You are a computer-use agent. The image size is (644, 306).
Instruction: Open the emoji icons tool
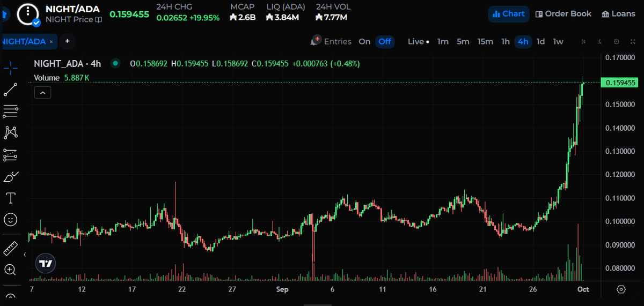point(11,220)
